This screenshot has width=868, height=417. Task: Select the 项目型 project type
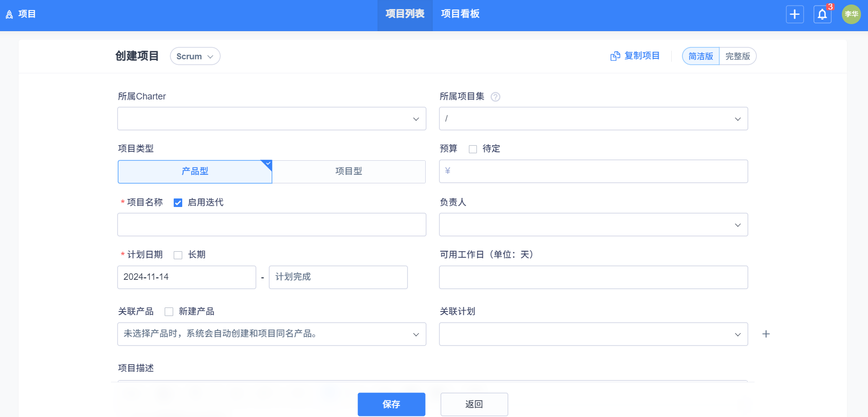[x=349, y=172]
